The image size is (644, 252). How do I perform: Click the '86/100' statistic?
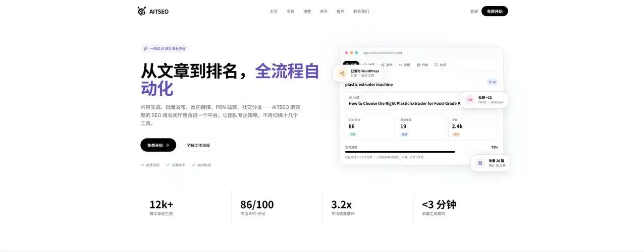tap(257, 204)
